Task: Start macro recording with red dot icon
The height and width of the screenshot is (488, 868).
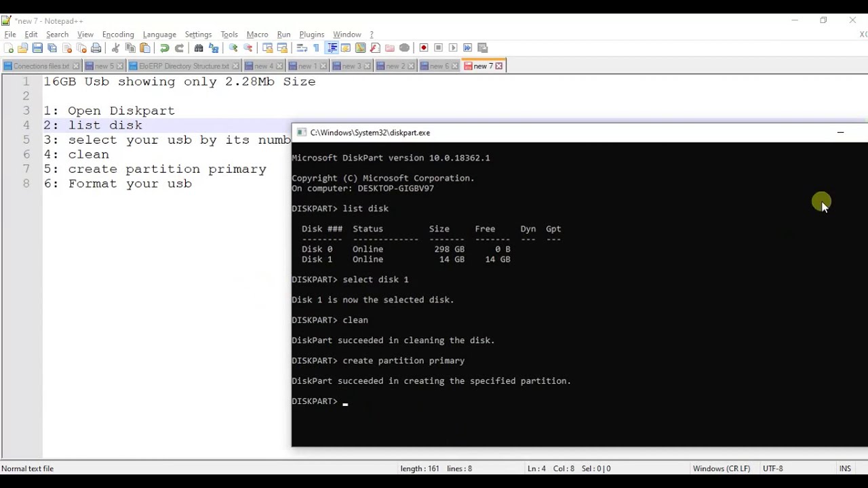Action: pos(424,47)
